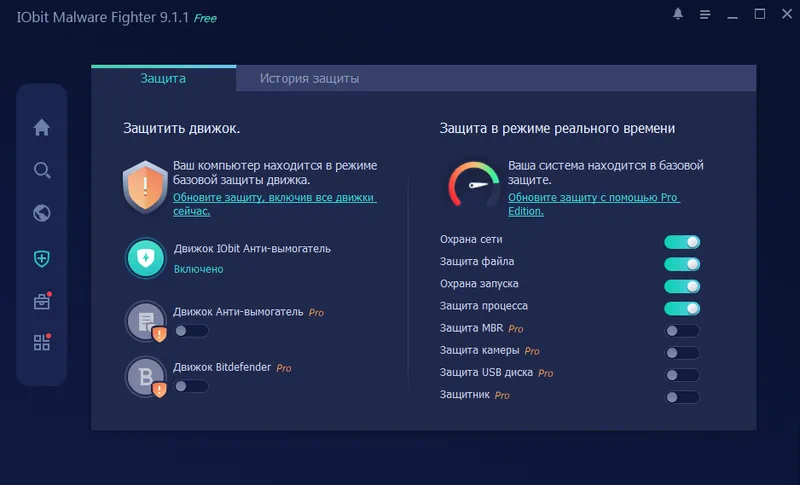Open the hamburger options menu
The height and width of the screenshot is (485, 800).
pyautogui.click(x=705, y=14)
